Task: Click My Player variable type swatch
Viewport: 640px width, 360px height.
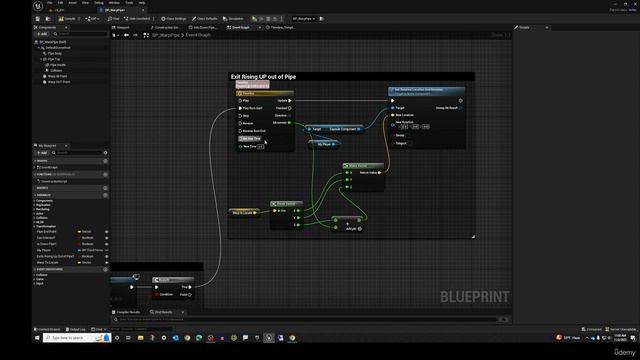Action: [79, 250]
